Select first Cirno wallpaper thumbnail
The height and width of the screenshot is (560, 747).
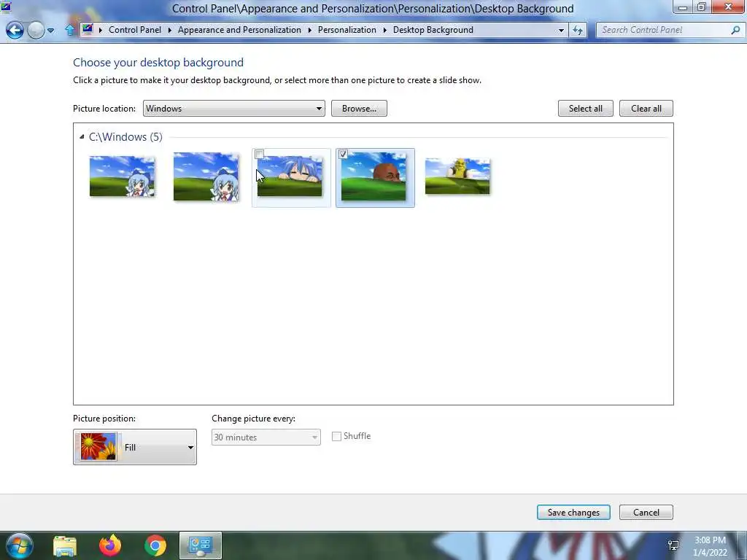[122, 176]
